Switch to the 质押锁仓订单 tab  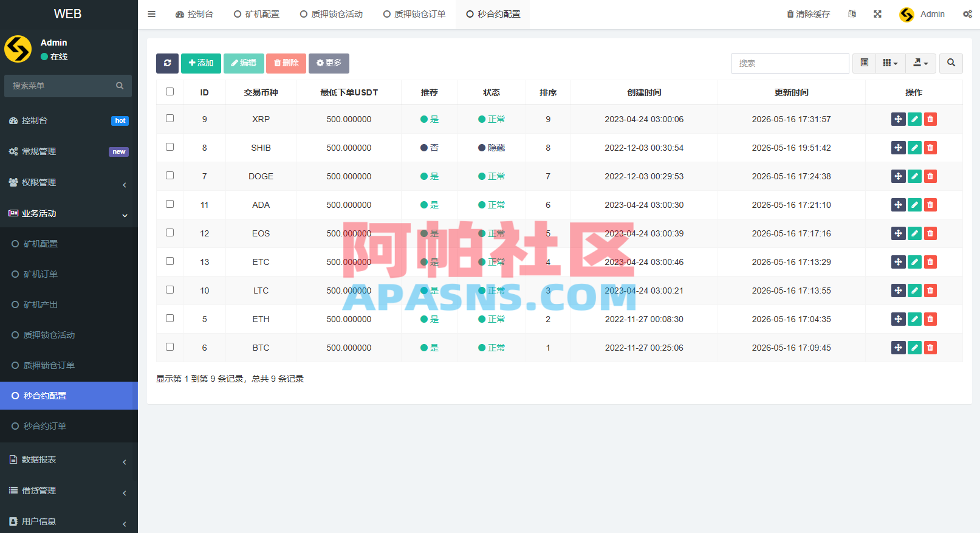coord(414,14)
